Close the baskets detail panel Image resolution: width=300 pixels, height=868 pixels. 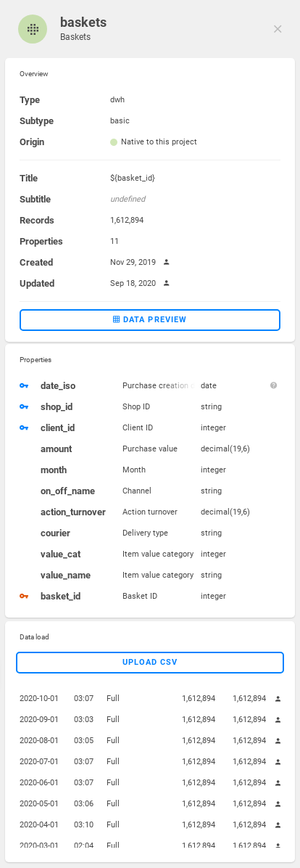tap(278, 29)
